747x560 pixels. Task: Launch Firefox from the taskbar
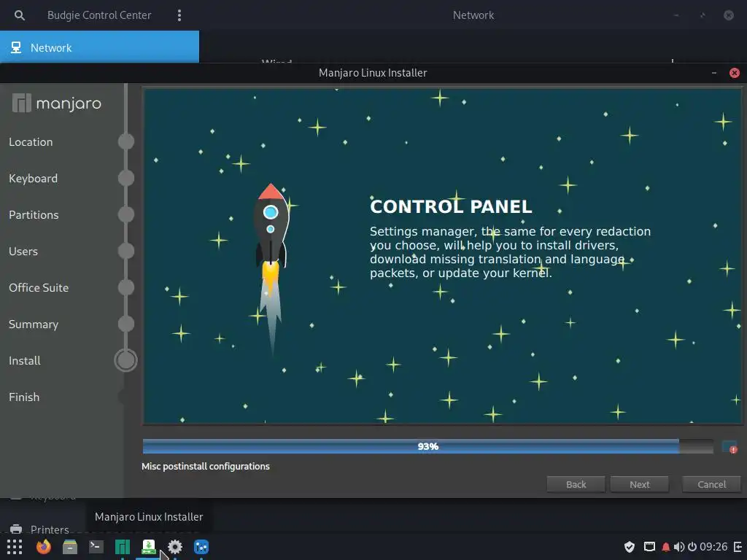tap(44, 547)
